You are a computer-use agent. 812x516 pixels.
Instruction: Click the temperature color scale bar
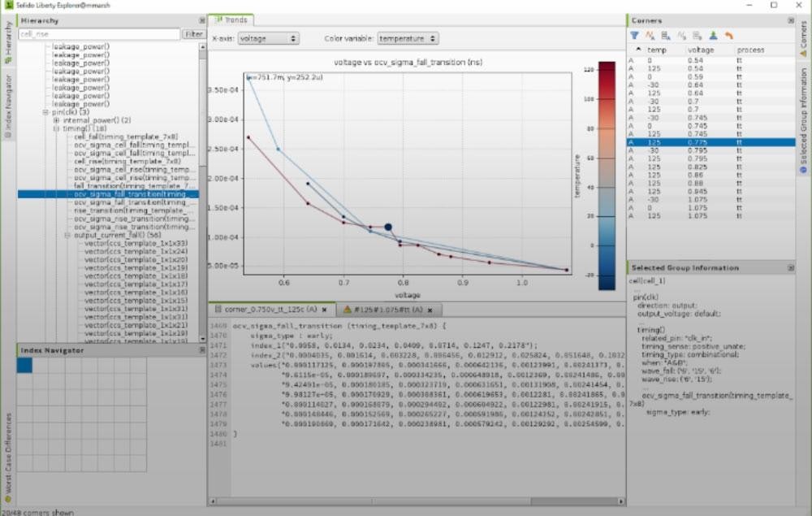(606, 175)
